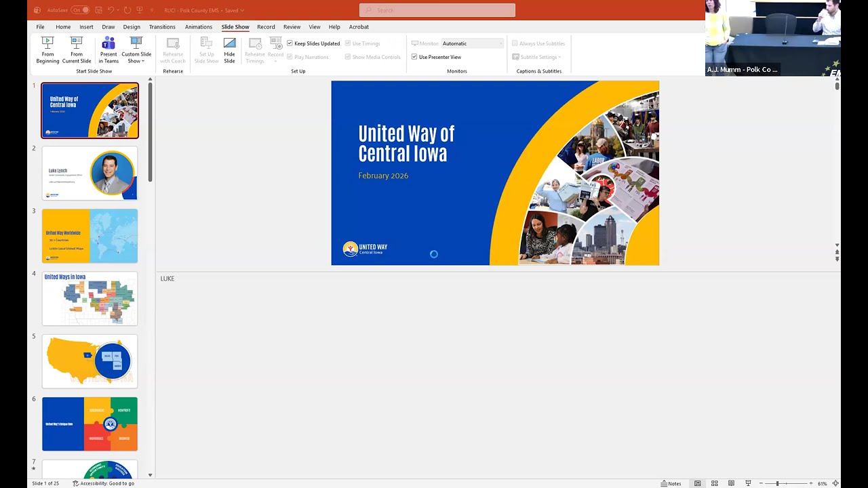Select slide 4 thumbnail United Ways in Iowa
The height and width of the screenshot is (488, 868).
coord(90,298)
